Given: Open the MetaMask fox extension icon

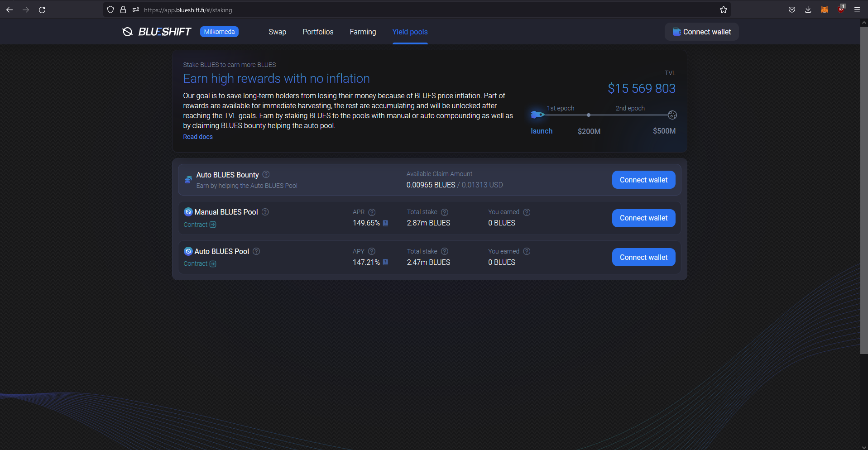Looking at the screenshot, I should tap(825, 10).
